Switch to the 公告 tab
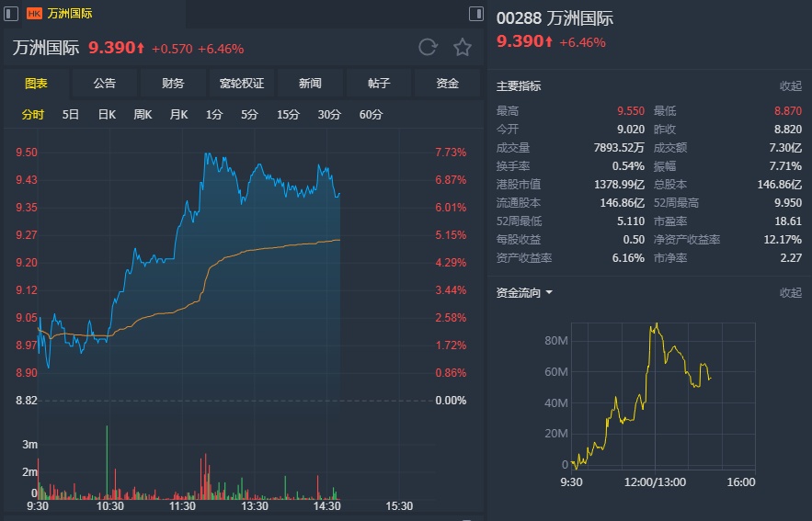Screen dimensions: 812x521 tap(105, 83)
